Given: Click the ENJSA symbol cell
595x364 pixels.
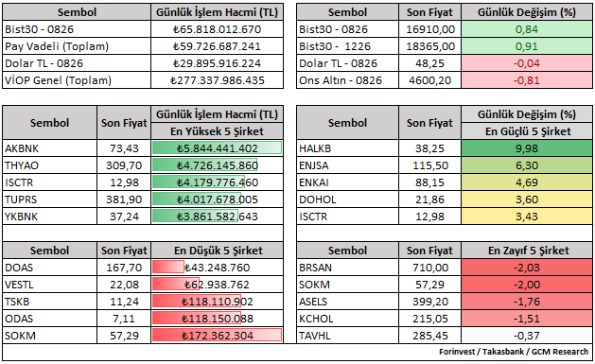Looking at the screenshot, I should pos(347,165).
